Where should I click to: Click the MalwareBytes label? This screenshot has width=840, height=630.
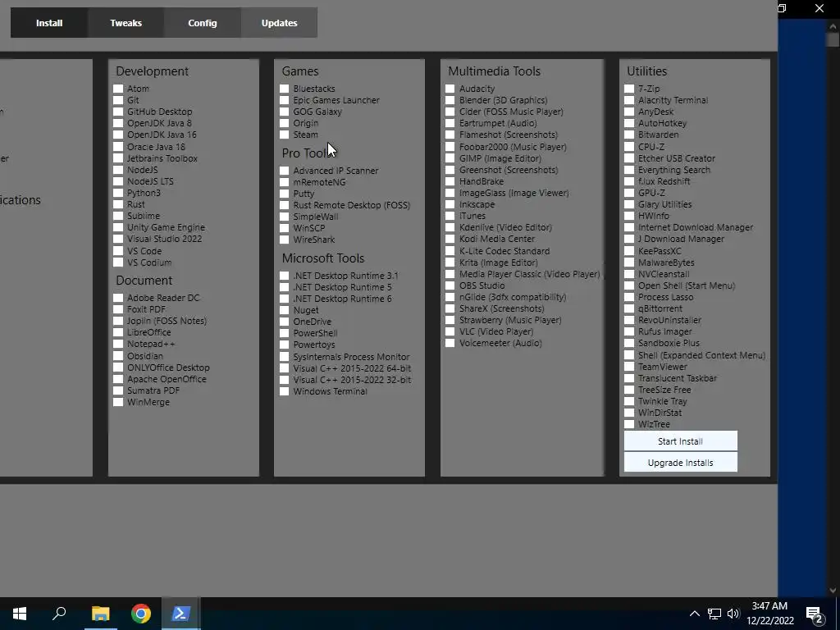click(666, 262)
